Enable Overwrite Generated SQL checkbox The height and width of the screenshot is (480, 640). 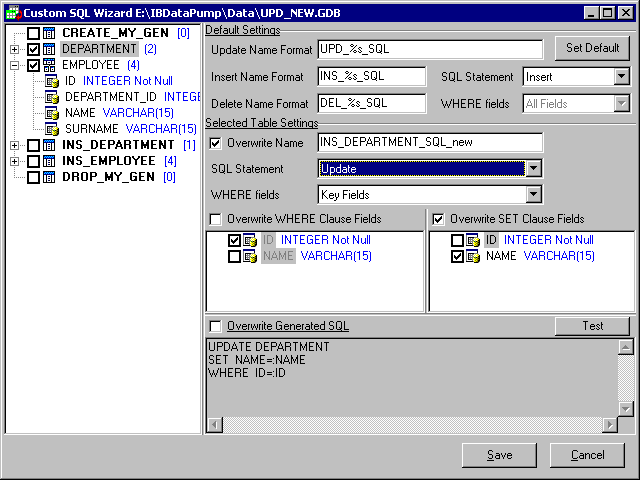pos(215,326)
